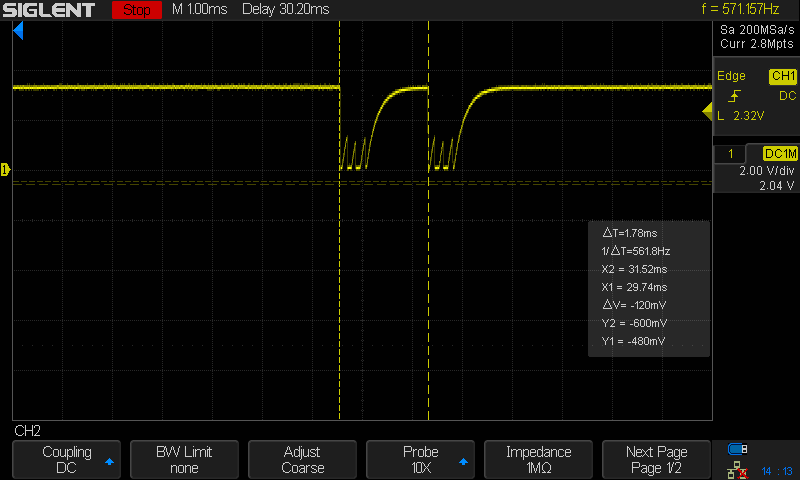Click the 2.00 V/div vertical scale value
The image size is (800, 480).
[767, 171]
